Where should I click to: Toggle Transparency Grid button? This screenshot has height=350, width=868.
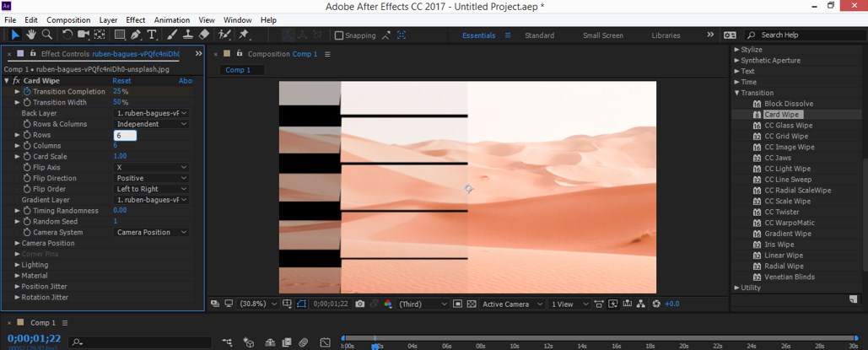pyautogui.click(x=472, y=304)
